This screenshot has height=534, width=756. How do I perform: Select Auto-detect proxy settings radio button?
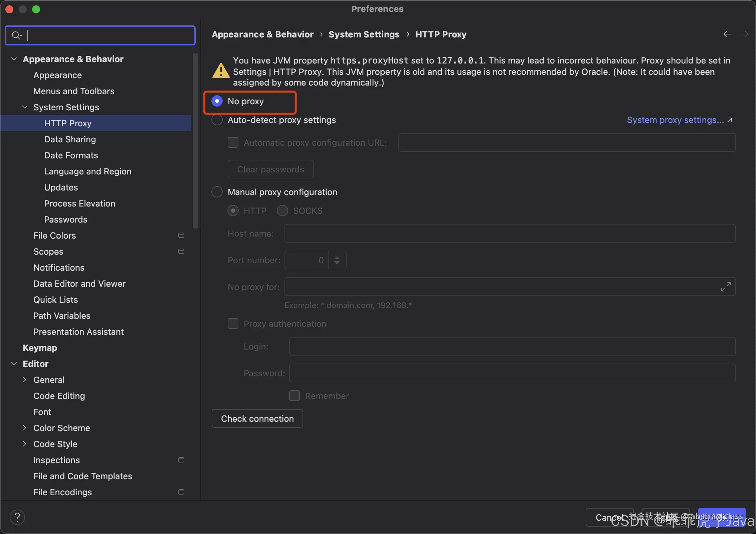pyautogui.click(x=217, y=120)
